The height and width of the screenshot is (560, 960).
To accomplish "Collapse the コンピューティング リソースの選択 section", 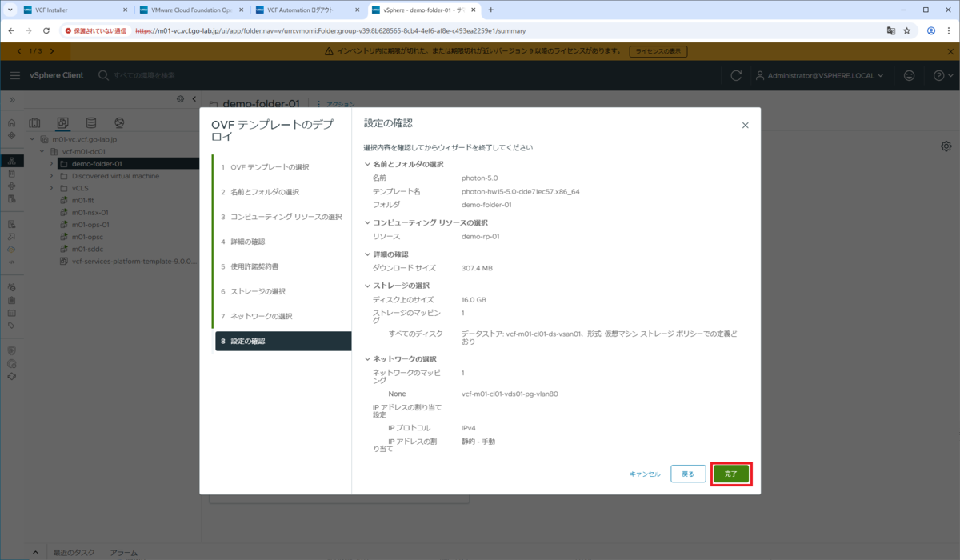I will (x=367, y=222).
